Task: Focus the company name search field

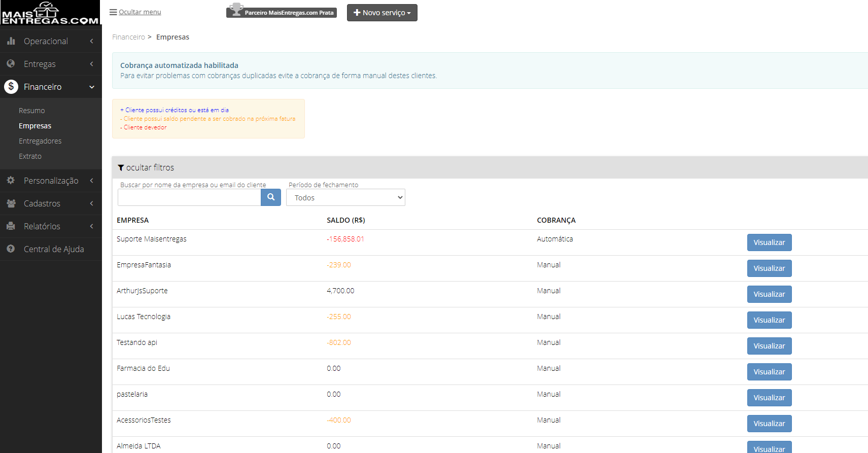Action: click(x=189, y=197)
